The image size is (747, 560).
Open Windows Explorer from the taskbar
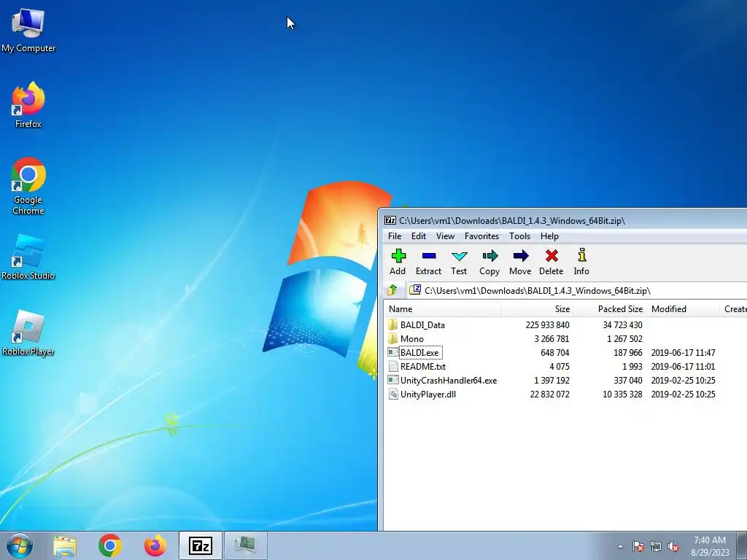point(65,545)
